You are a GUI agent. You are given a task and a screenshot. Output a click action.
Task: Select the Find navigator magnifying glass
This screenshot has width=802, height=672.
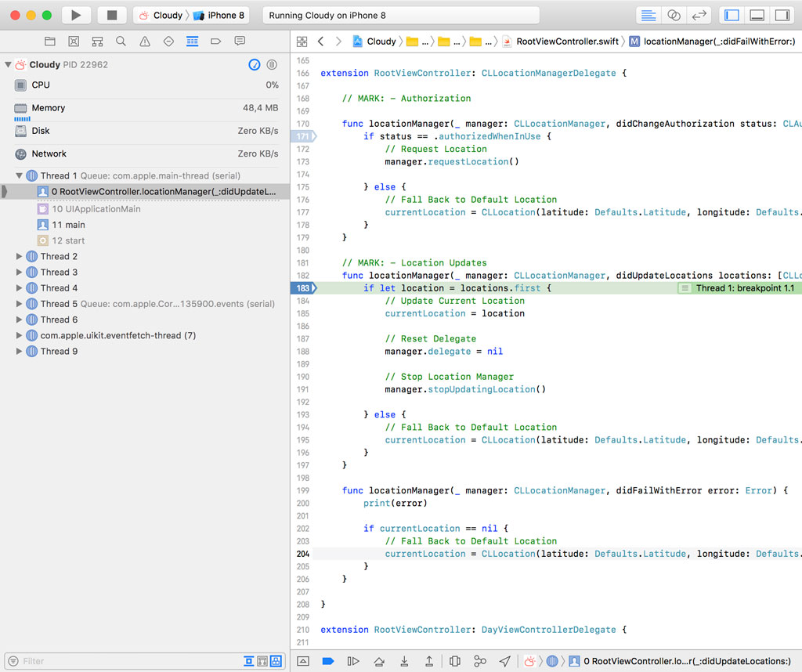(x=121, y=41)
